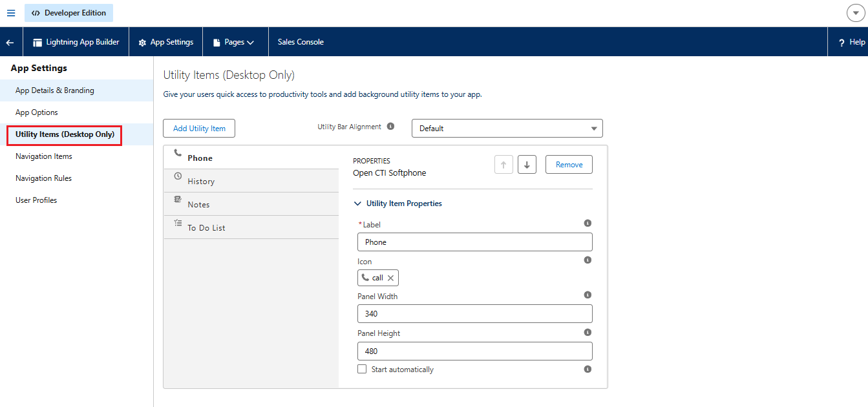
Task: Click the Developer Edition badge
Action: 69,13
